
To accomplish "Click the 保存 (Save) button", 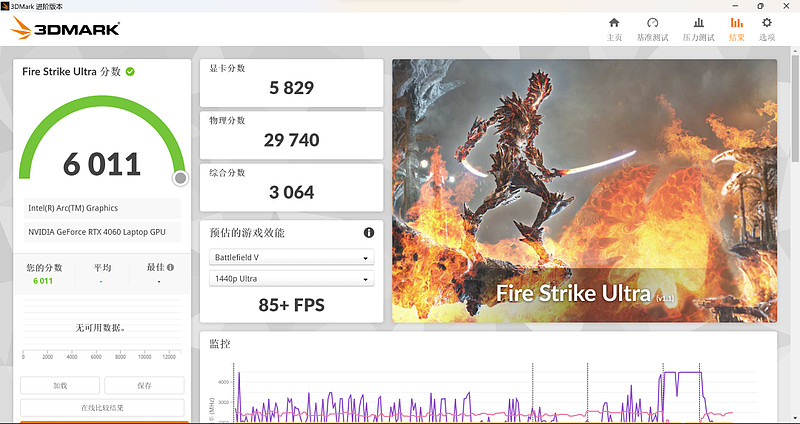I will (144, 386).
